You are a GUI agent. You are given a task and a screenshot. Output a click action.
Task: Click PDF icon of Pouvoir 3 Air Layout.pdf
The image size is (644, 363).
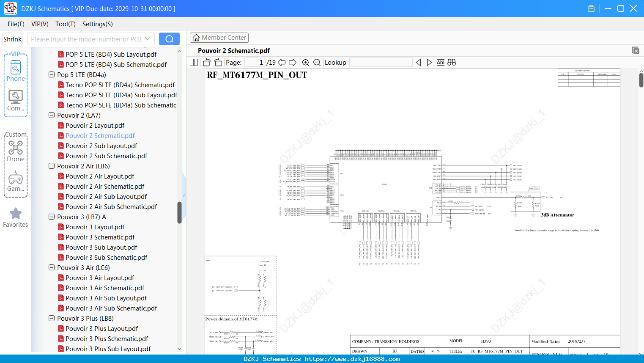click(x=61, y=278)
